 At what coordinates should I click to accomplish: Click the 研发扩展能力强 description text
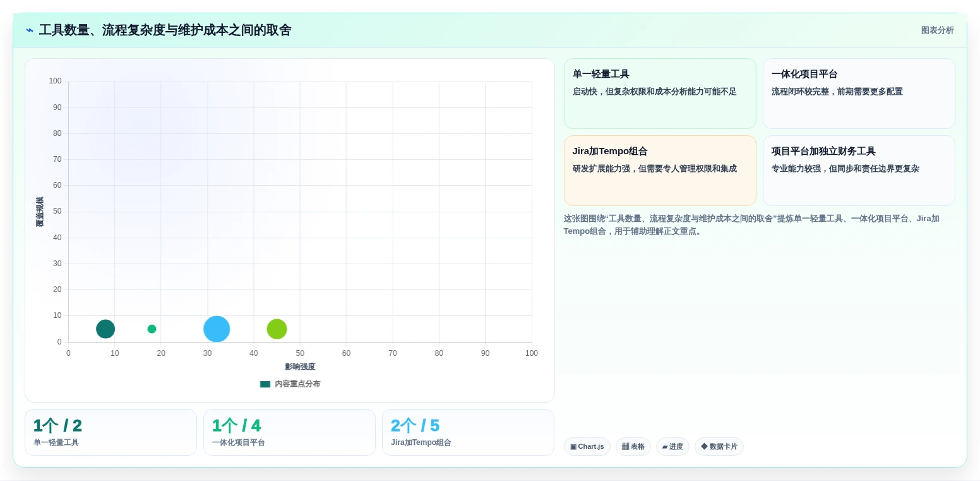pyautogui.click(x=654, y=169)
